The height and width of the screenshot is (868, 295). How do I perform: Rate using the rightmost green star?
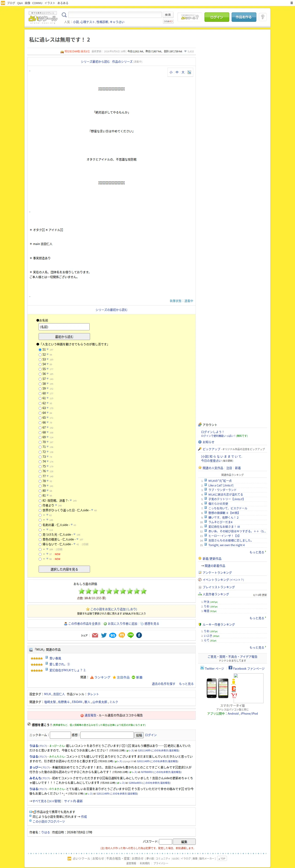coord(144,591)
